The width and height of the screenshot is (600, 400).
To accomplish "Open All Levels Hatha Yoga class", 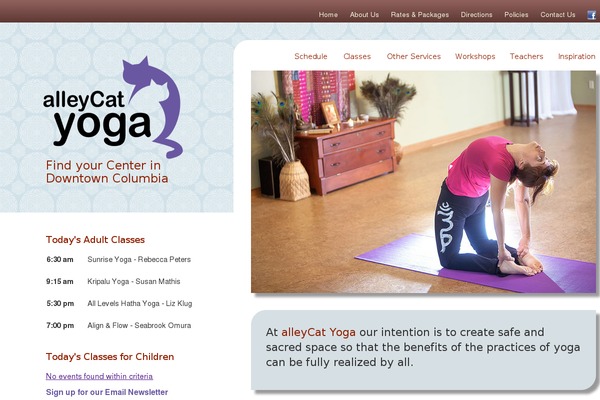I will click(140, 304).
